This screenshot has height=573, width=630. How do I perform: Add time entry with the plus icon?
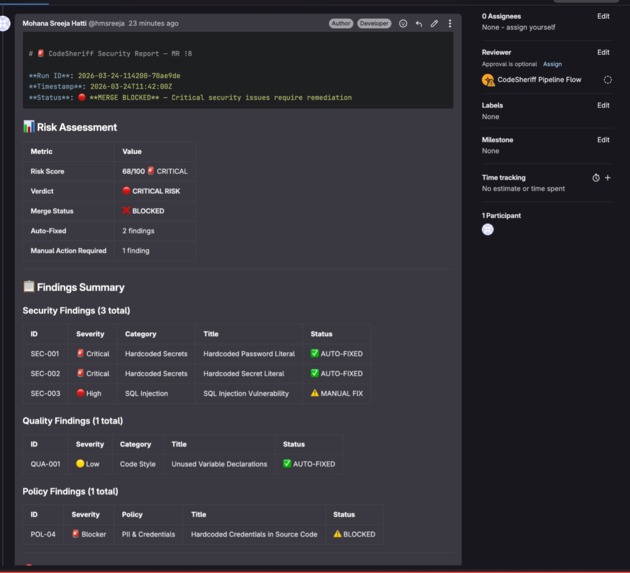click(608, 178)
